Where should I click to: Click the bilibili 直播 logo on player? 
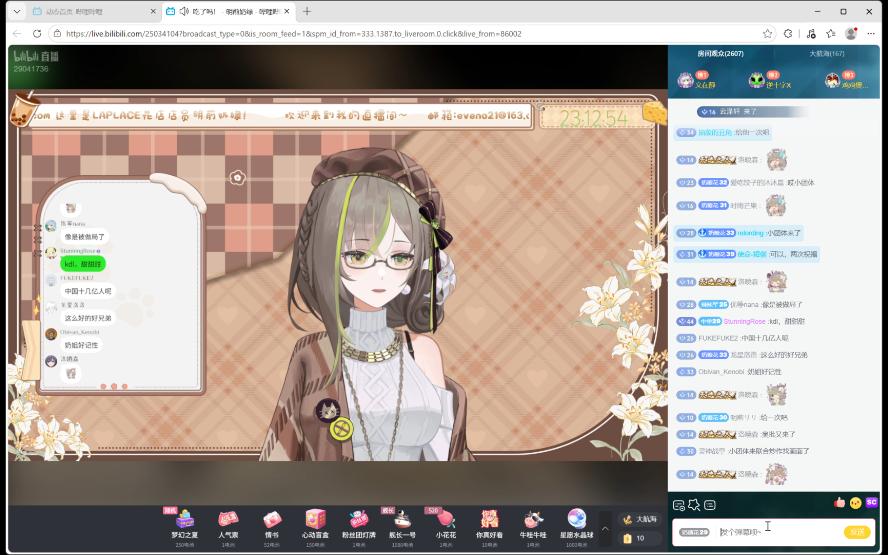(x=36, y=56)
